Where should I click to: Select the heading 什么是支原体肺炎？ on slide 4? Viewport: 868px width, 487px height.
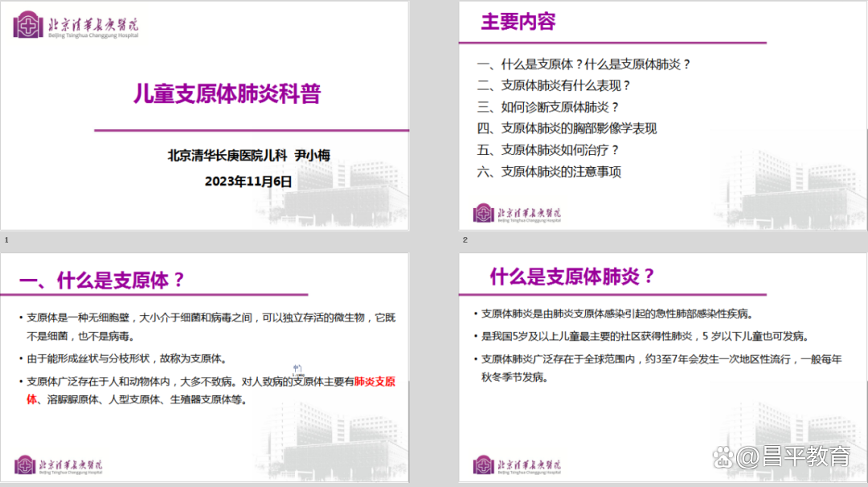pyautogui.click(x=573, y=277)
